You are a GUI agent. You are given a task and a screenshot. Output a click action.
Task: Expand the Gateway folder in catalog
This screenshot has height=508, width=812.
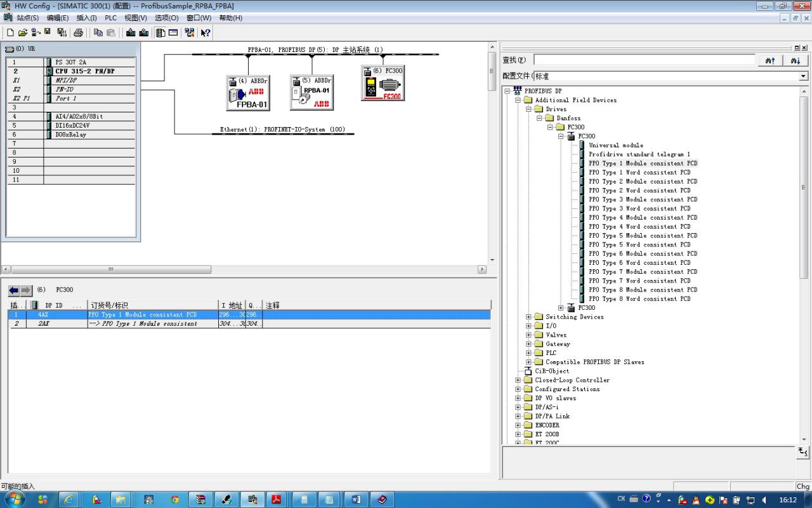(x=529, y=344)
